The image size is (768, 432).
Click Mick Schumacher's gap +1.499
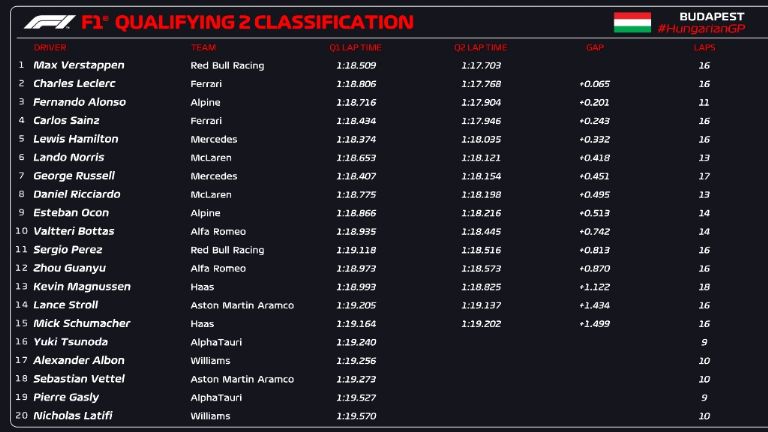[x=594, y=324]
